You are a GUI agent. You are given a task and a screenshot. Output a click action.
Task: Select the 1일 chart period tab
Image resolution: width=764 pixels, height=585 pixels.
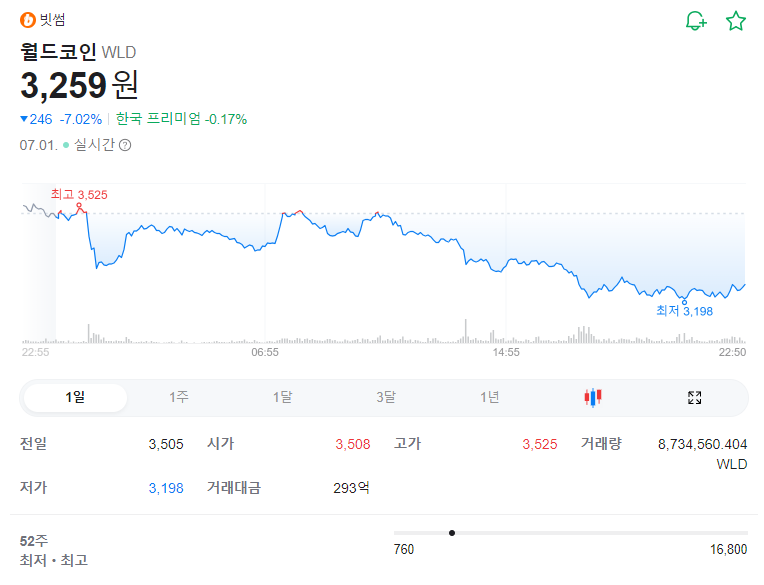click(76, 397)
